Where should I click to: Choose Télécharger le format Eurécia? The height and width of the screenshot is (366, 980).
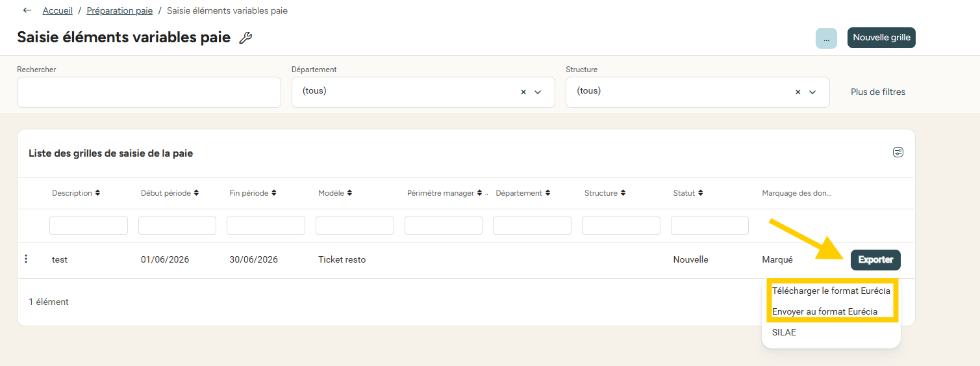pyautogui.click(x=831, y=291)
